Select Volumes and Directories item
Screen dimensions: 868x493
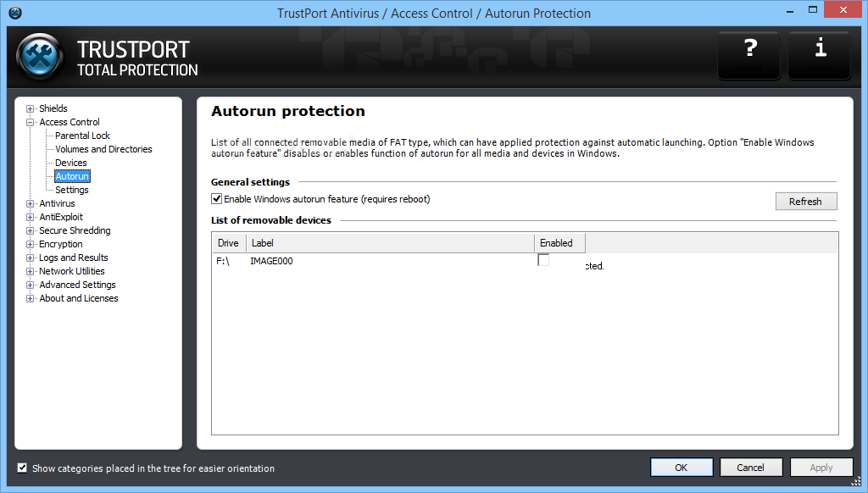pos(103,149)
